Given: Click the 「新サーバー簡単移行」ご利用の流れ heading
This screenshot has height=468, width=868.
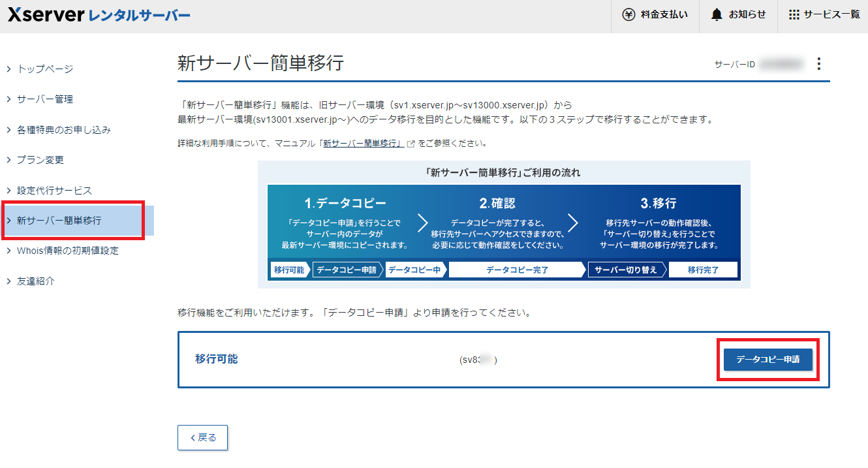Looking at the screenshot, I should [x=504, y=173].
